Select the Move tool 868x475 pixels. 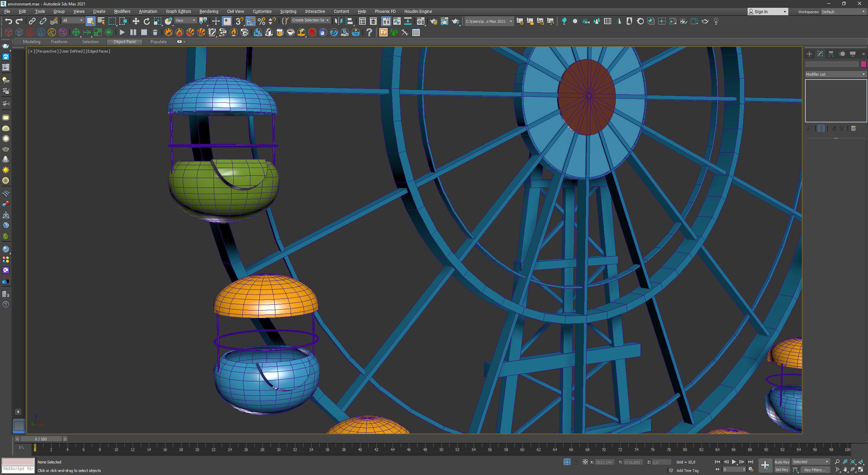(x=136, y=21)
